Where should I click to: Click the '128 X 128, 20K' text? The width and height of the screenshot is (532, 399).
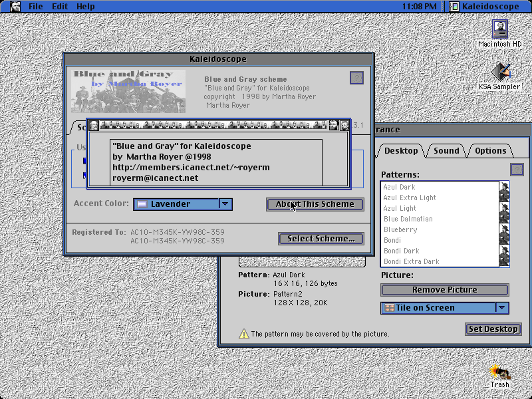[x=301, y=303]
